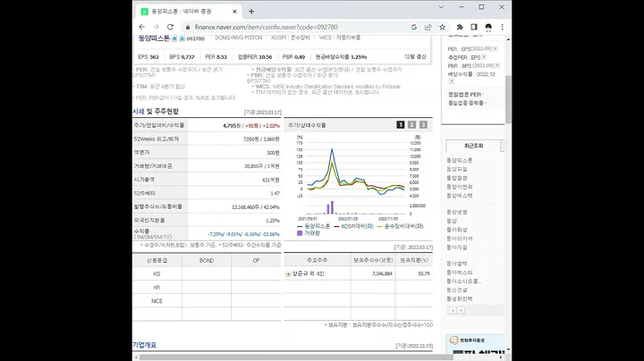This screenshot has width=644, height=361.
Task: Click the site lock icon
Action: pyautogui.click(x=188, y=27)
